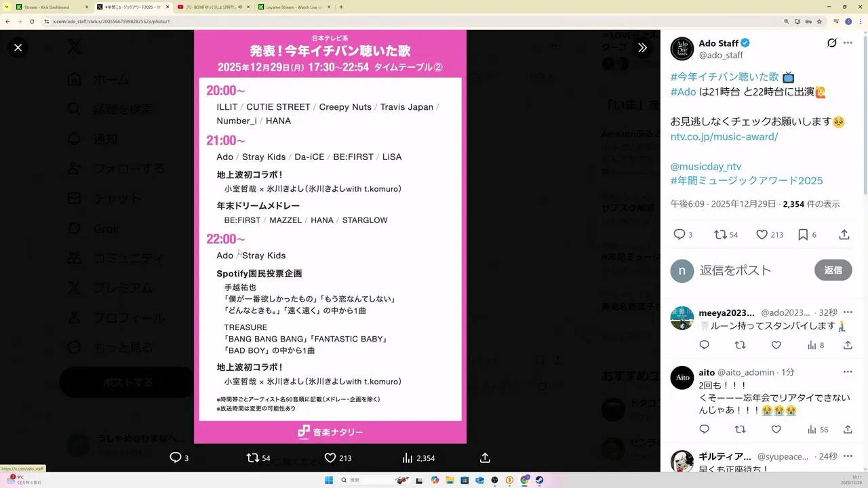Share post icon in side panel
868x488 pixels.
[844, 235]
